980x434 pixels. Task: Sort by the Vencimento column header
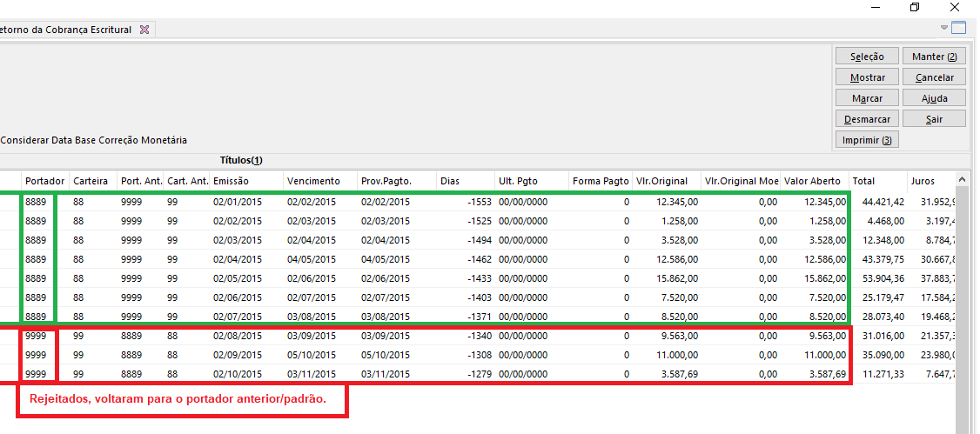click(320, 181)
